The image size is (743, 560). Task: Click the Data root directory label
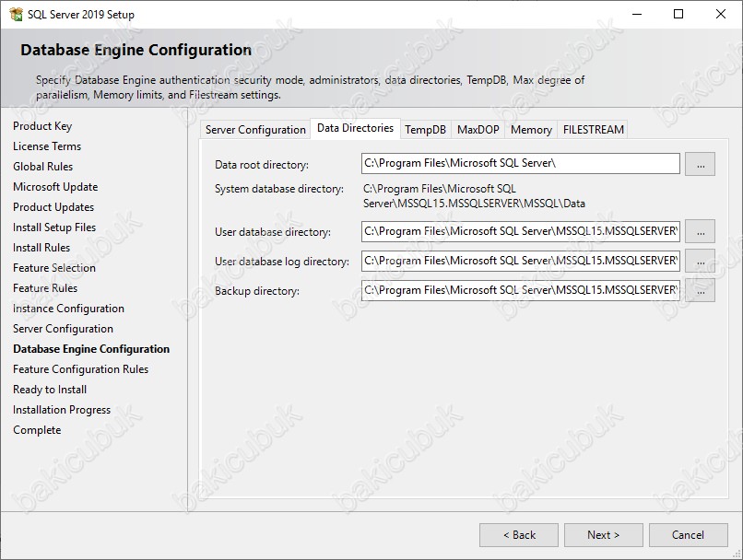coord(262,165)
